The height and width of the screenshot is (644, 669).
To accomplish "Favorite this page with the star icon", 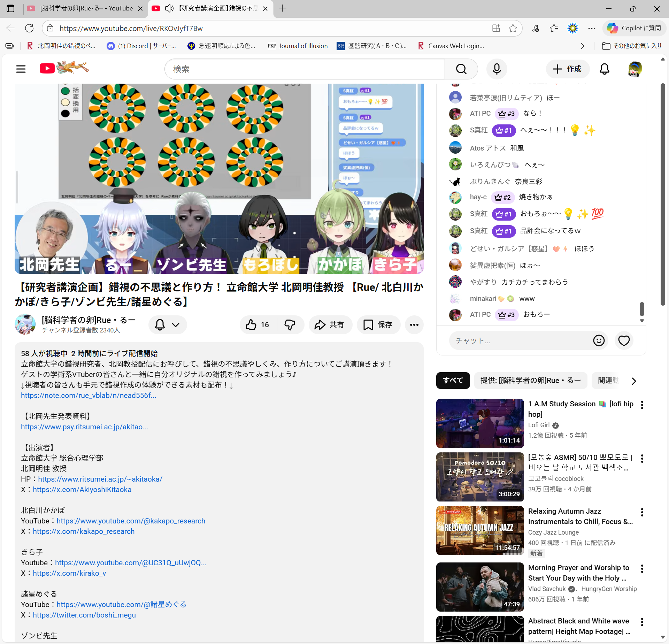I will [x=513, y=28].
